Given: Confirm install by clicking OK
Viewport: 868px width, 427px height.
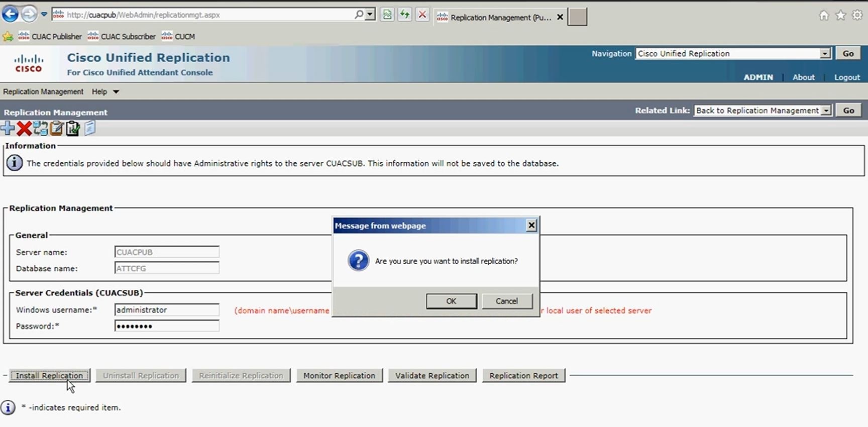Looking at the screenshot, I should (452, 301).
